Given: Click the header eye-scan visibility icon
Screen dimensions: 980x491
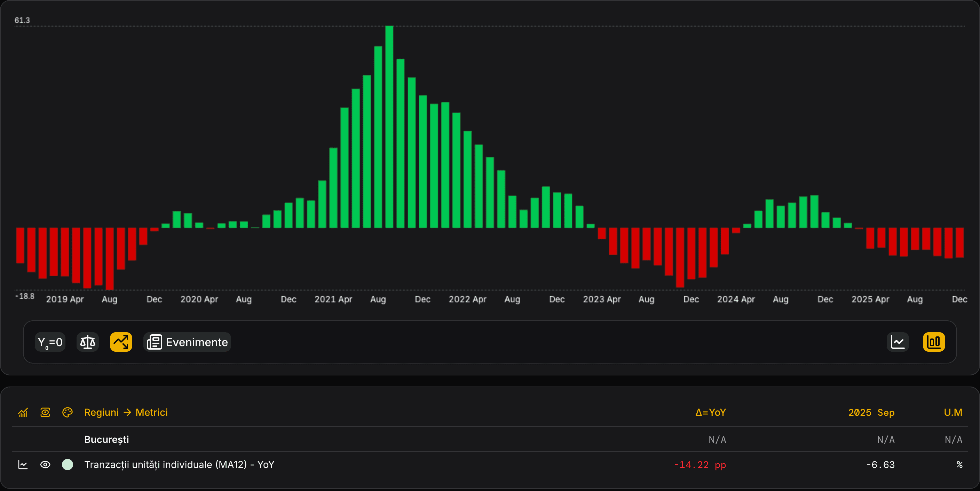Looking at the screenshot, I should coord(45,412).
